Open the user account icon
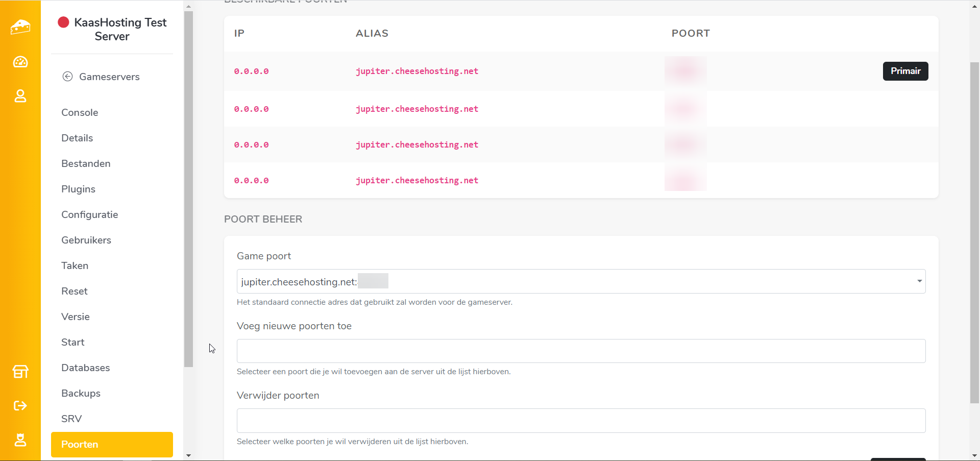 [x=20, y=96]
